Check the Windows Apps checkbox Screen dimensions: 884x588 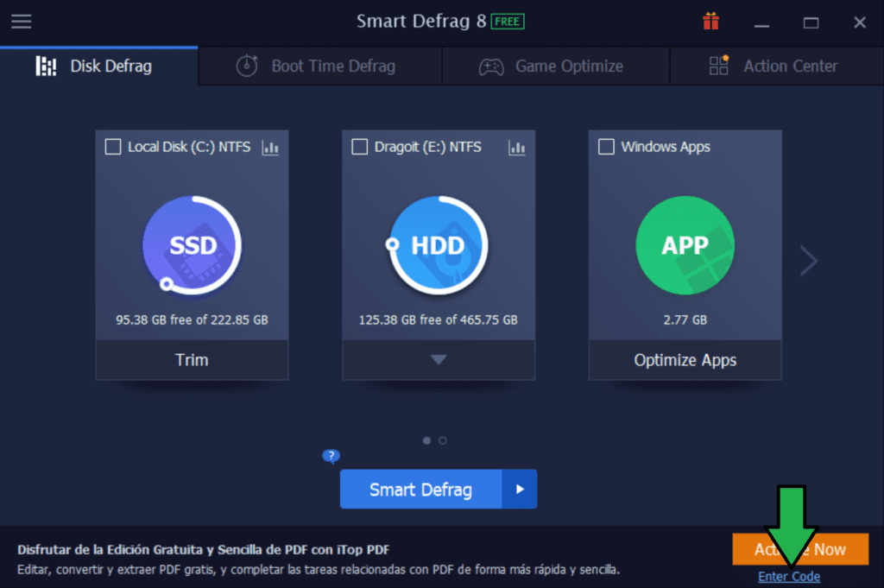point(606,147)
